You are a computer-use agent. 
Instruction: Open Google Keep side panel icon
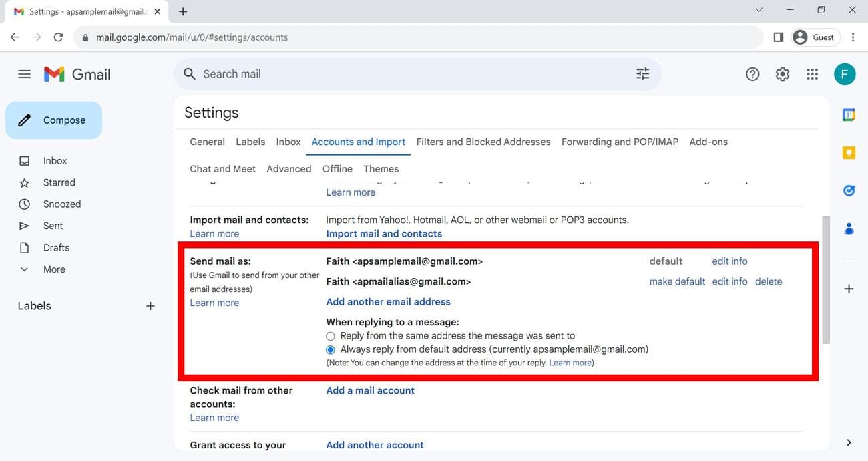[849, 153]
